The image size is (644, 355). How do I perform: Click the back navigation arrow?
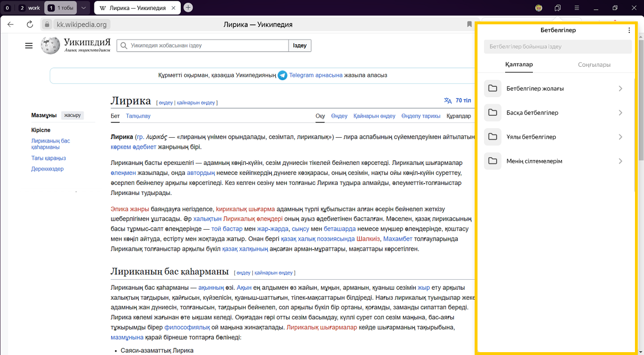(x=10, y=24)
